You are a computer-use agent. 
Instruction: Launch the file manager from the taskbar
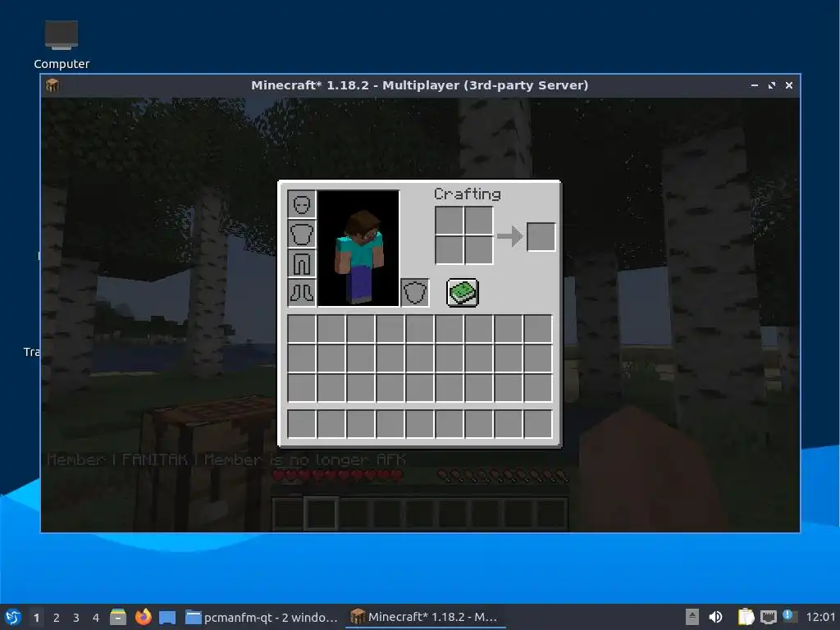(118, 617)
